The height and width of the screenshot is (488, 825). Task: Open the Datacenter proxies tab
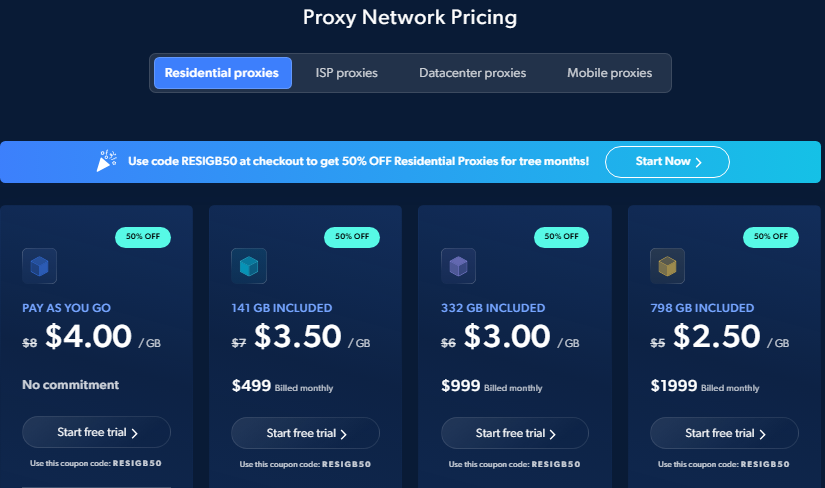(x=472, y=73)
